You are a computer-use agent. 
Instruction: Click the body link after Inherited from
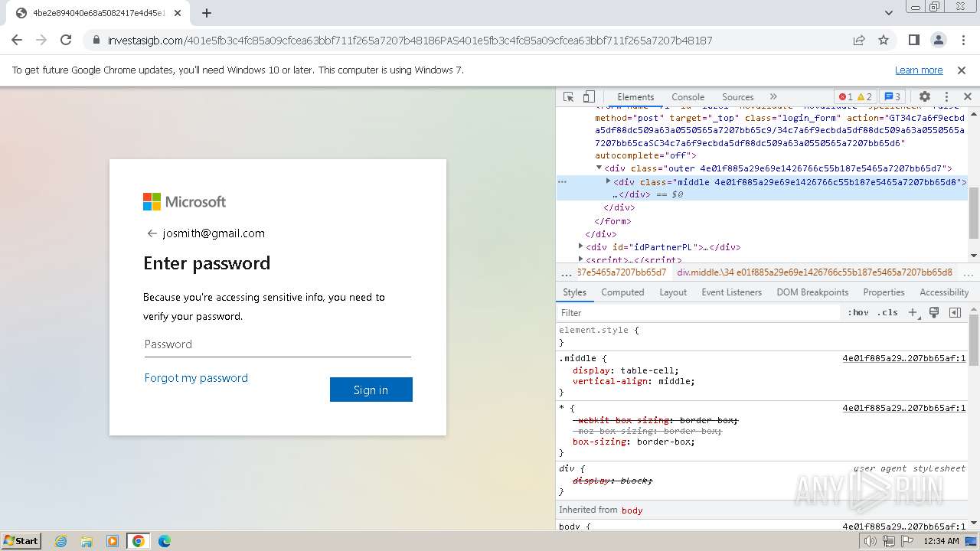(632, 510)
